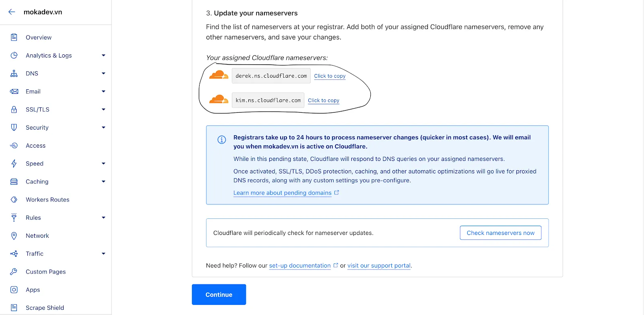Click the Scrape Shield document icon

point(14,308)
